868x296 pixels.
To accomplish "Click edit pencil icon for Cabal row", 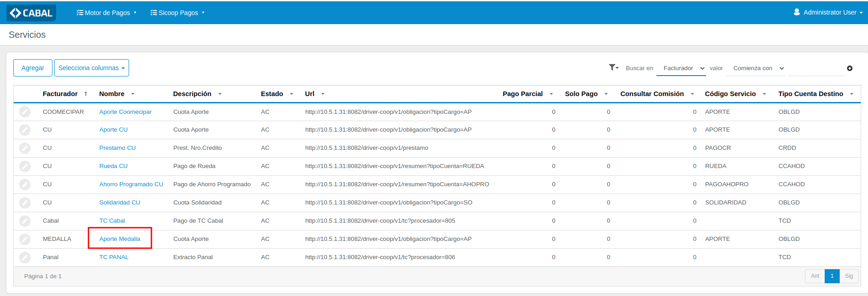I will (x=25, y=221).
